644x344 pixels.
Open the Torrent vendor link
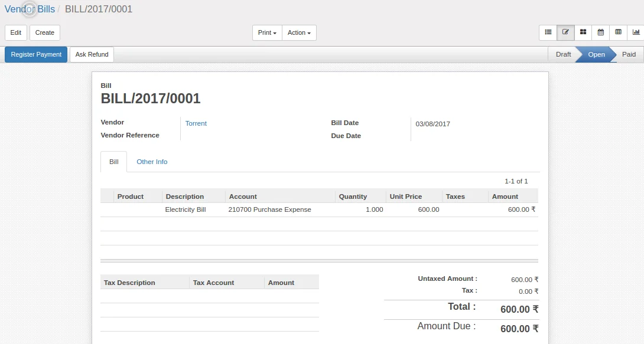point(196,123)
